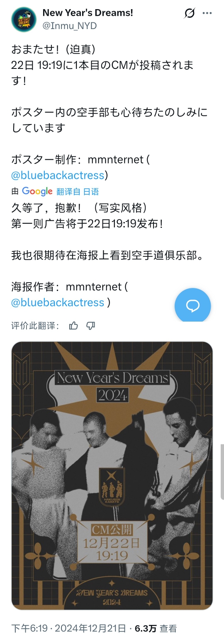Viewport: 224px width, 644px height.
Task: Open @bluebackactress link in translated text
Action: pyautogui.click(x=58, y=302)
